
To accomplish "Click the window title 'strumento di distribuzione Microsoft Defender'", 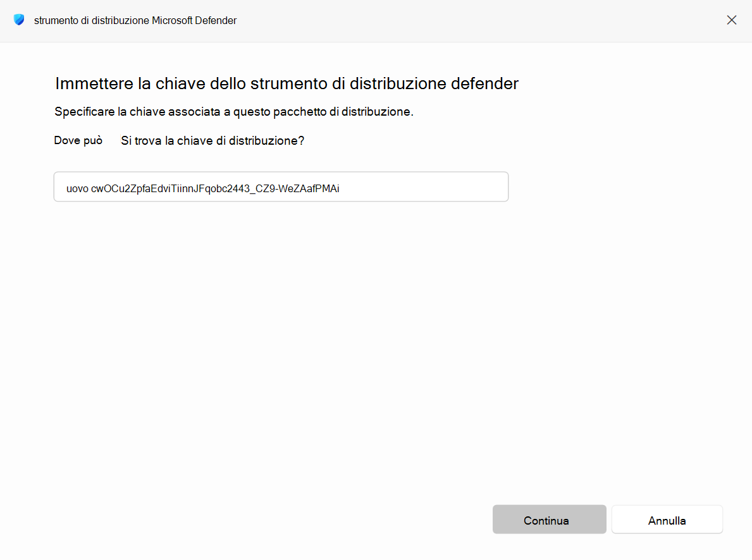I will pos(135,21).
